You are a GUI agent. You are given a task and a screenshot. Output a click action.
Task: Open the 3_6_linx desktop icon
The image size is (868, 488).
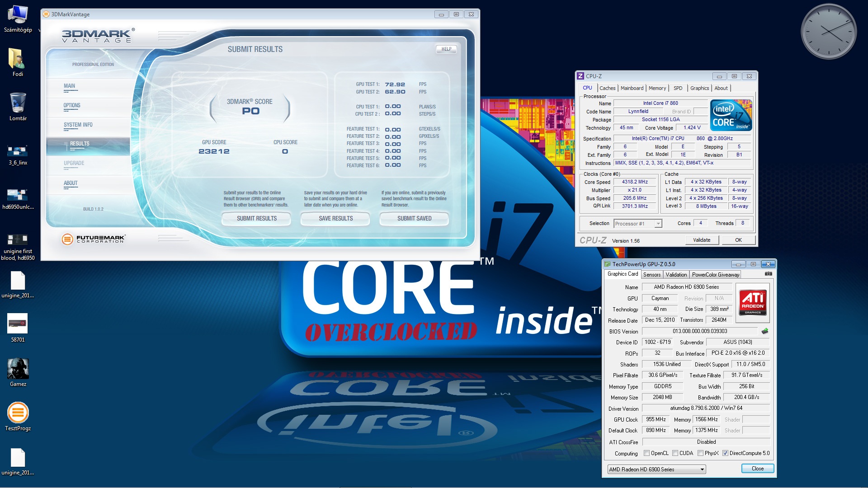pyautogui.click(x=18, y=151)
